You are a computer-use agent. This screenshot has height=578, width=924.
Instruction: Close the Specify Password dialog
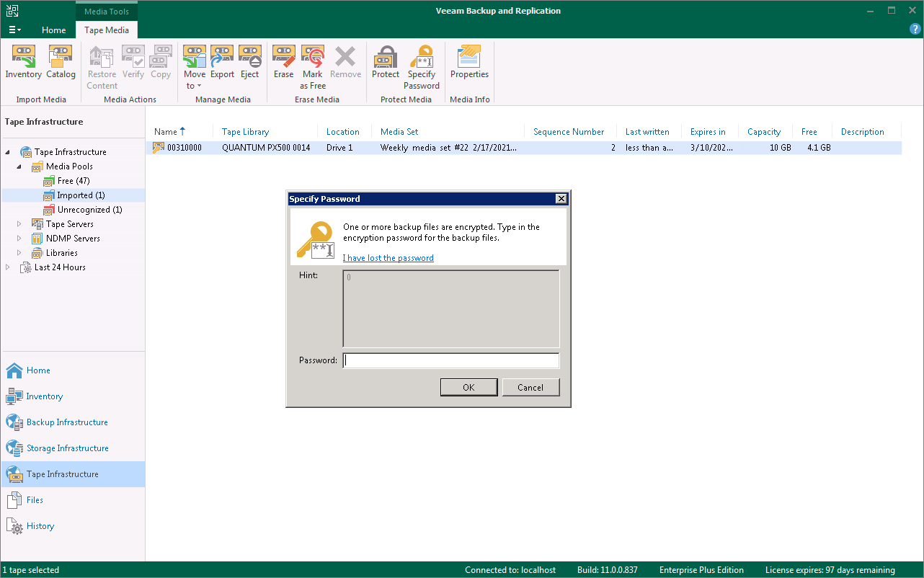point(561,199)
